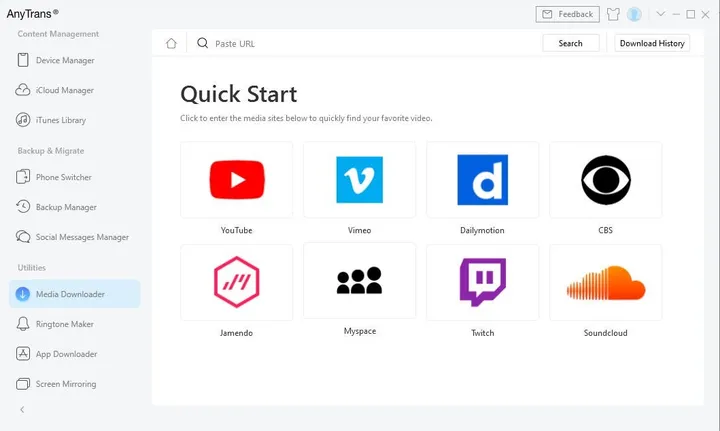Expand the title bar dropdown chevron
The width and height of the screenshot is (720, 431).
(660, 14)
